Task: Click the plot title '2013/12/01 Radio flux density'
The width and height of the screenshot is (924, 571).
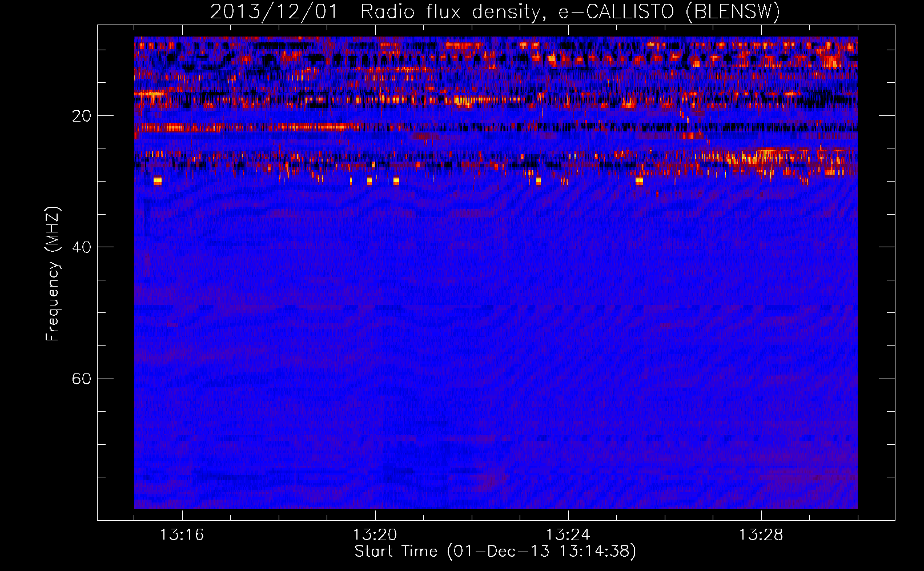Action: click(495, 11)
